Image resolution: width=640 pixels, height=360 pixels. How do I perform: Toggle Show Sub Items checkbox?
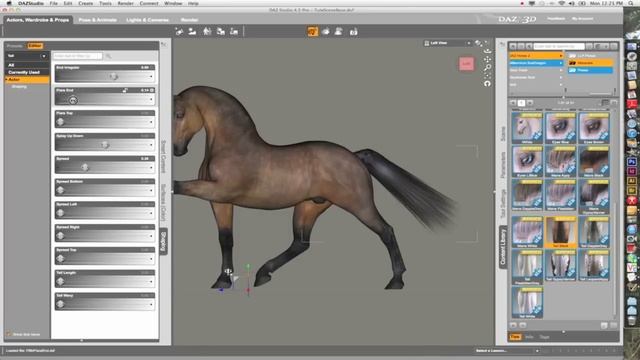[x=9, y=334]
